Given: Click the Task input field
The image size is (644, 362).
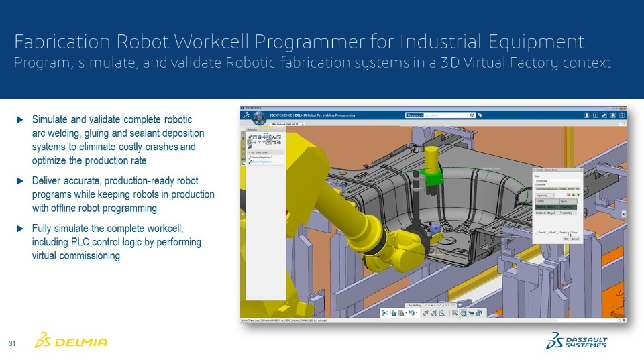Looking at the screenshot, I should 557,180.
